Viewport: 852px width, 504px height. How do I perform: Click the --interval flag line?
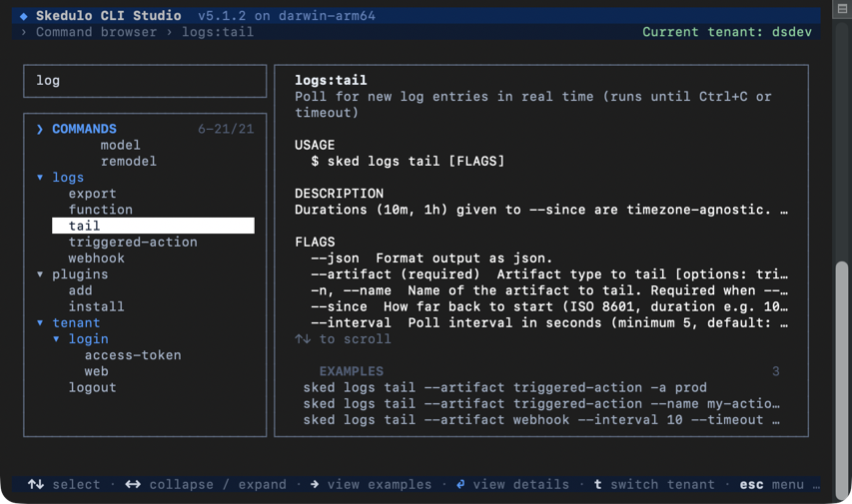point(549,322)
